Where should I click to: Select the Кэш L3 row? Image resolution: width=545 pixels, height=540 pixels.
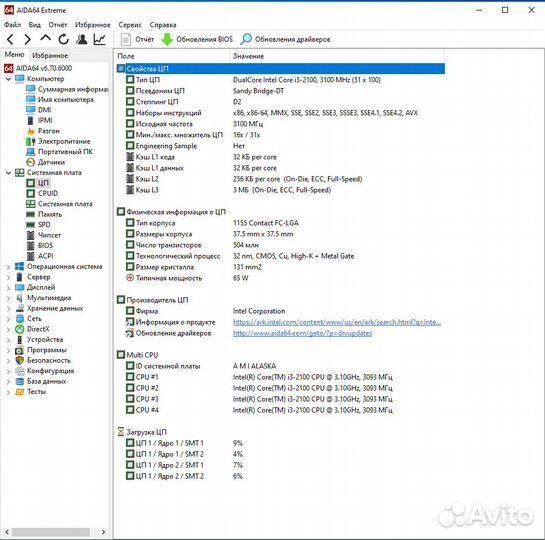coord(280,190)
